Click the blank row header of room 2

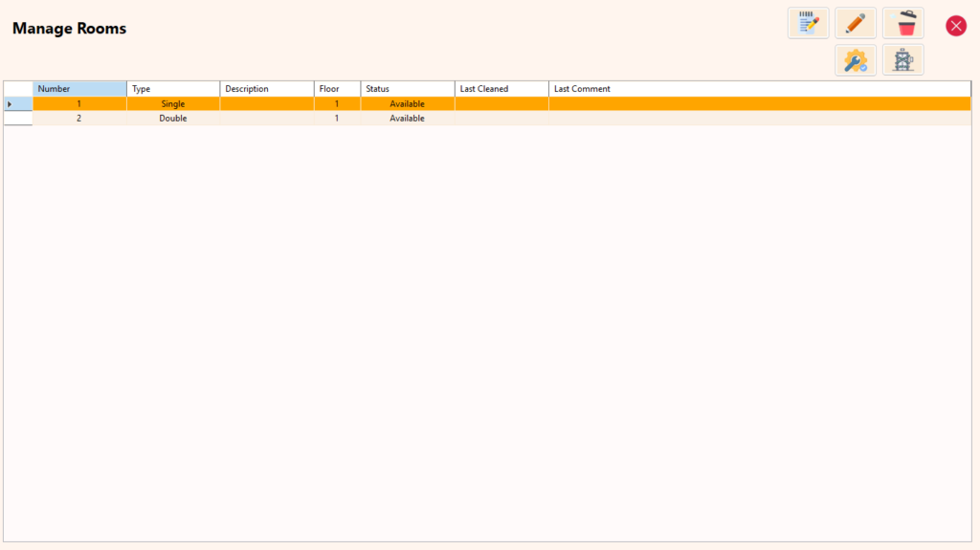18,119
